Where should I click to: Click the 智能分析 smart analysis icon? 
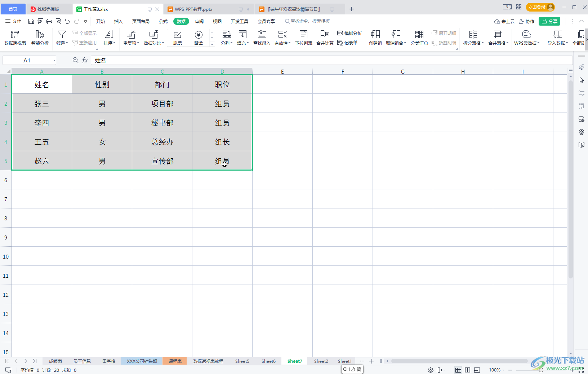click(40, 38)
